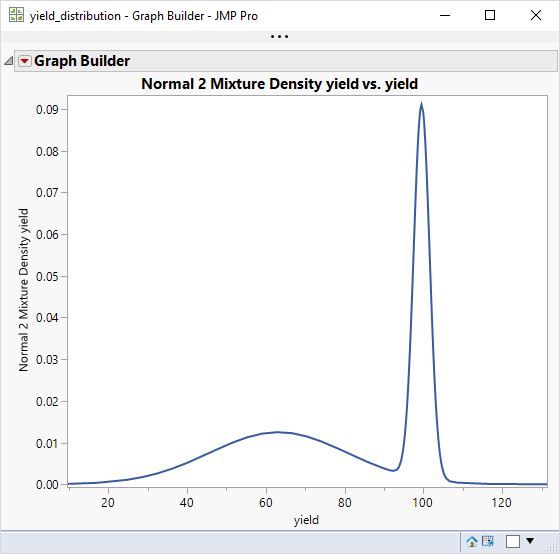Select the graph title text
560x554 pixels.
click(x=279, y=84)
